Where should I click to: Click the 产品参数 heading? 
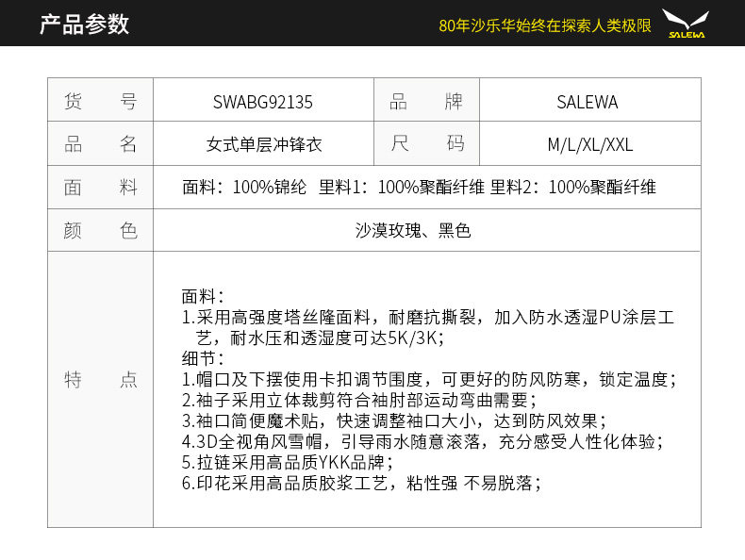click(84, 24)
